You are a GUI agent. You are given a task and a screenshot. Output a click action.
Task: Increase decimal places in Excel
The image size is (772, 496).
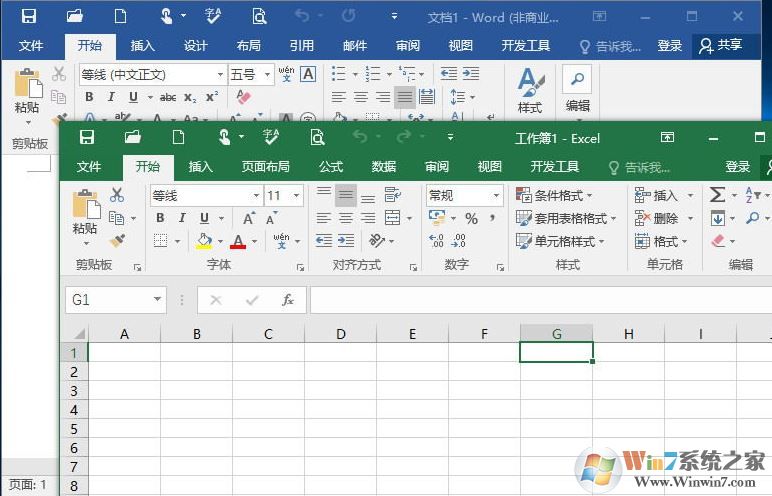point(436,241)
